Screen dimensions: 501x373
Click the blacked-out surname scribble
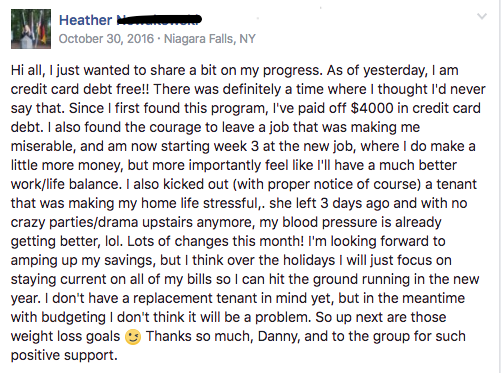click(x=159, y=20)
